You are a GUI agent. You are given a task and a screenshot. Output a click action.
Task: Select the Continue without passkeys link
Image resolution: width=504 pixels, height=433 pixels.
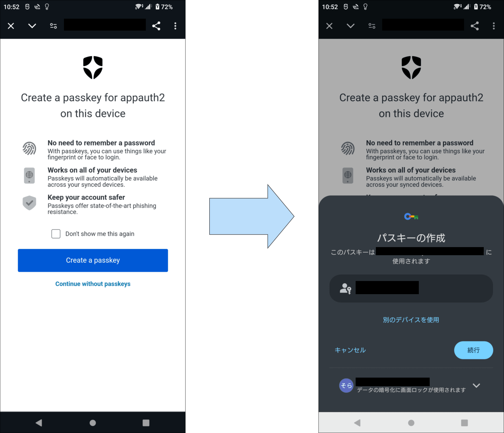pos(93,283)
